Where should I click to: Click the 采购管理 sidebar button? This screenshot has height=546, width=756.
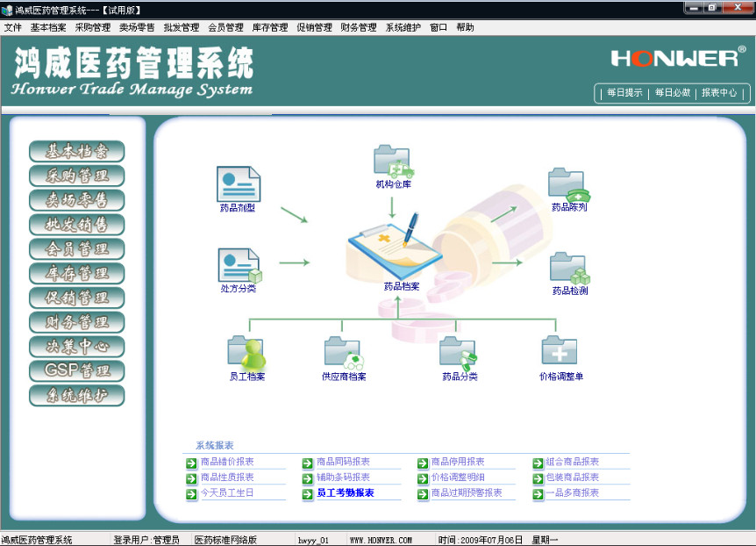point(77,176)
